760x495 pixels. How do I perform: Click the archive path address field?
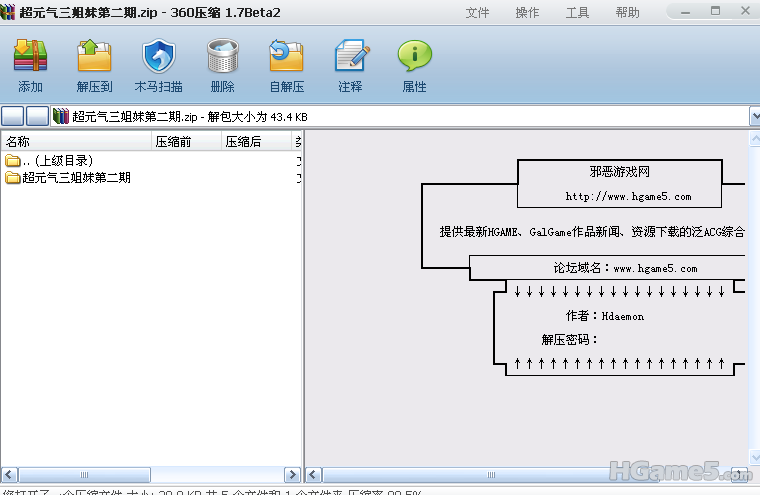pos(400,116)
